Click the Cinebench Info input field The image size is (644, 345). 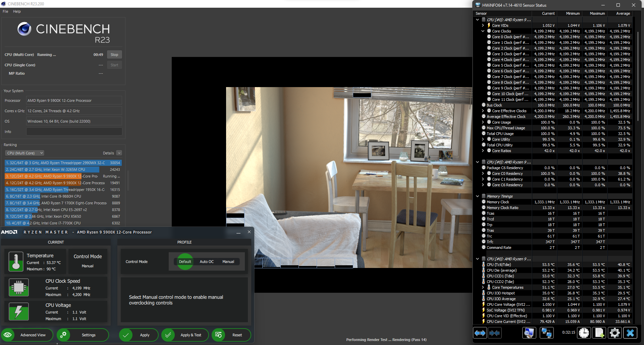74,132
